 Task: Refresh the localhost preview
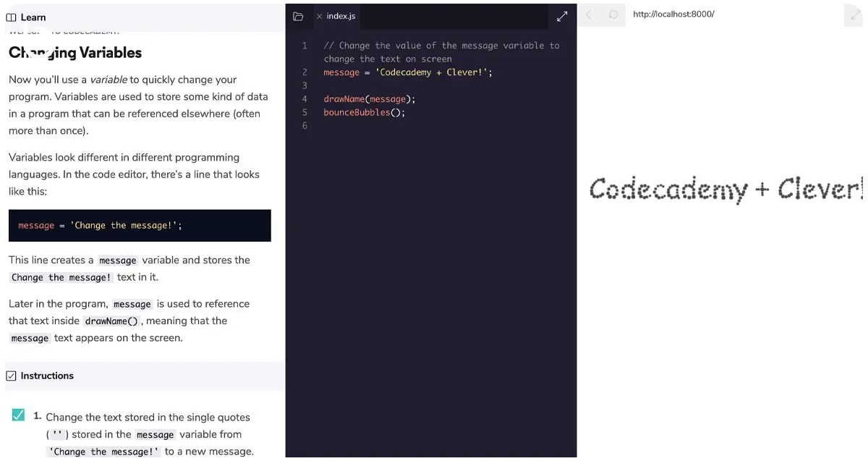pyautogui.click(x=613, y=14)
